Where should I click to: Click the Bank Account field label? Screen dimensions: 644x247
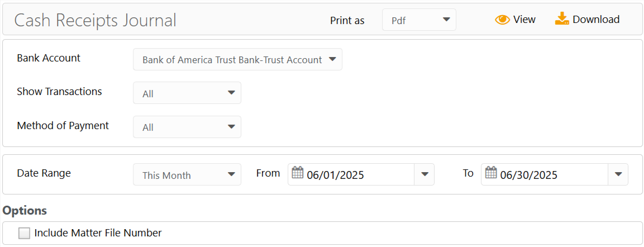tap(49, 58)
